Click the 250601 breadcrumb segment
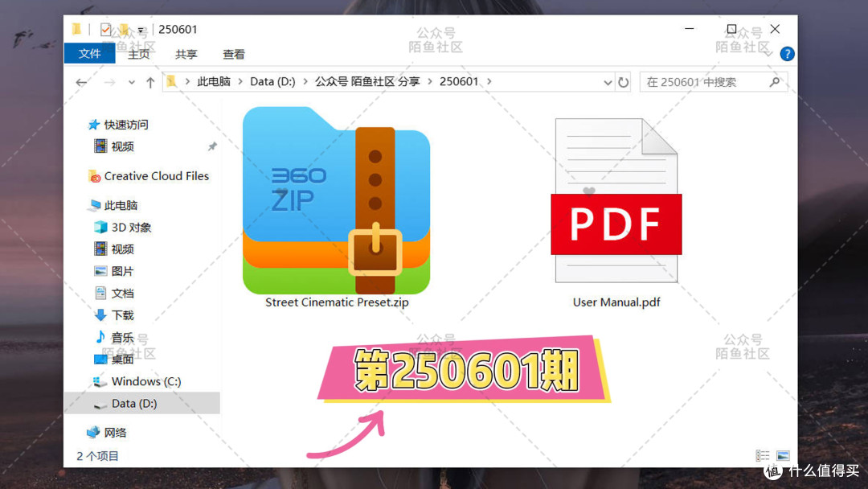 pyautogui.click(x=459, y=81)
